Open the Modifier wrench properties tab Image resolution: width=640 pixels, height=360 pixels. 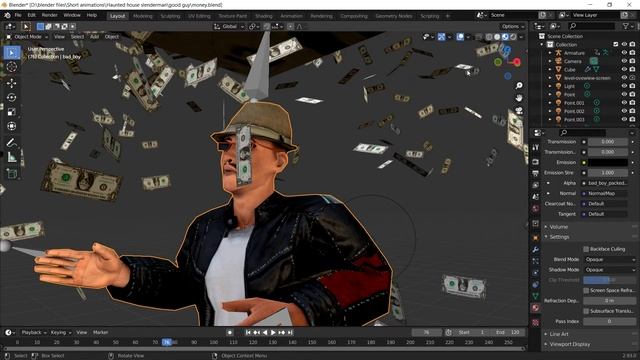point(536,249)
